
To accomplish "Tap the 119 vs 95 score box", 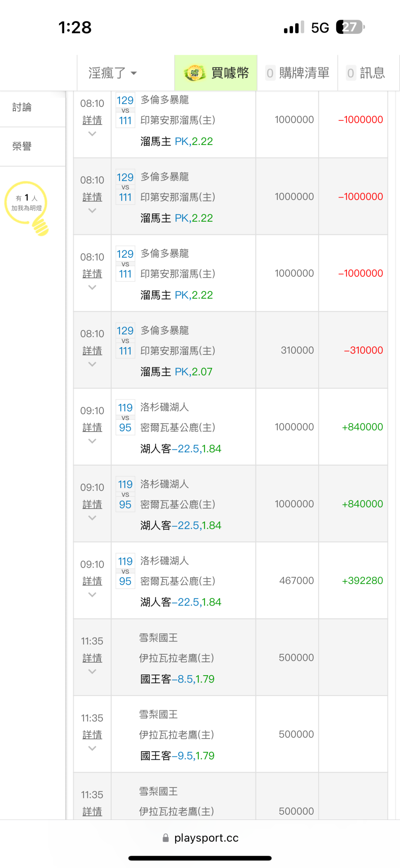I will pyautogui.click(x=125, y=418).
